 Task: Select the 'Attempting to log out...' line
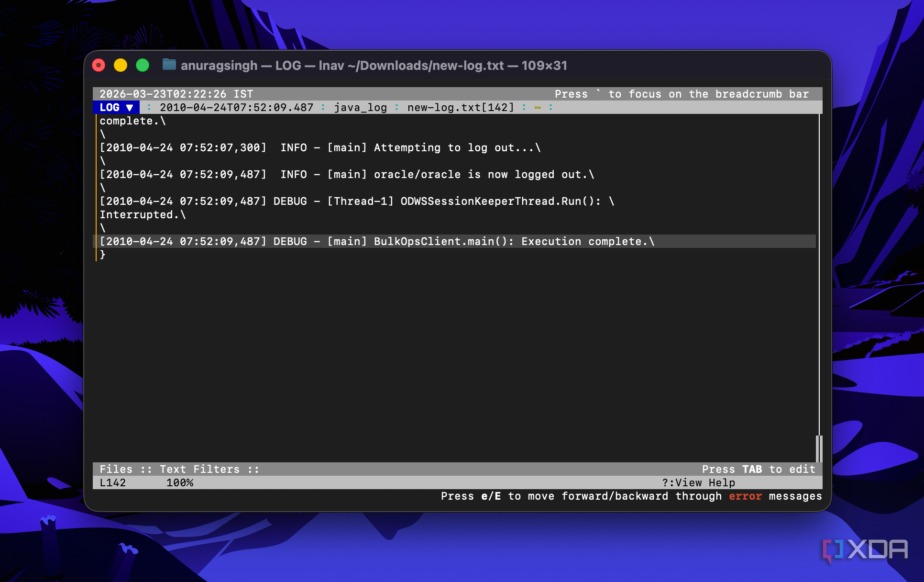[x=320, y=147]
